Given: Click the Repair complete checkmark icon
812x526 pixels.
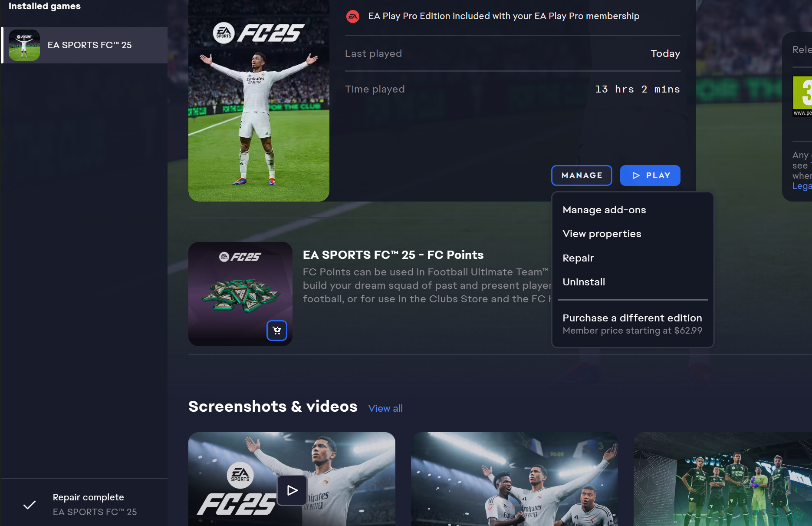Looking at the screenshot, I should [x=30, y=505].
